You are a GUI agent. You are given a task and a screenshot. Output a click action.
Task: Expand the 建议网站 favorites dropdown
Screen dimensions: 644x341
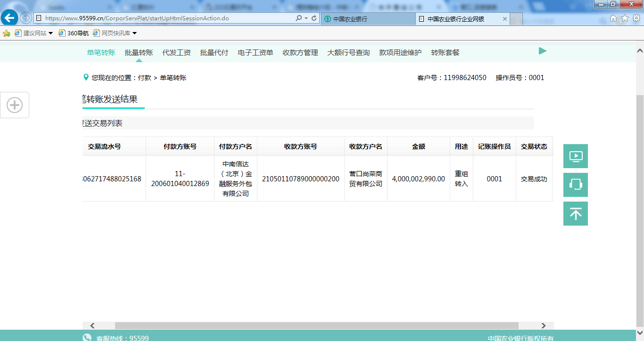pos(51,33)
